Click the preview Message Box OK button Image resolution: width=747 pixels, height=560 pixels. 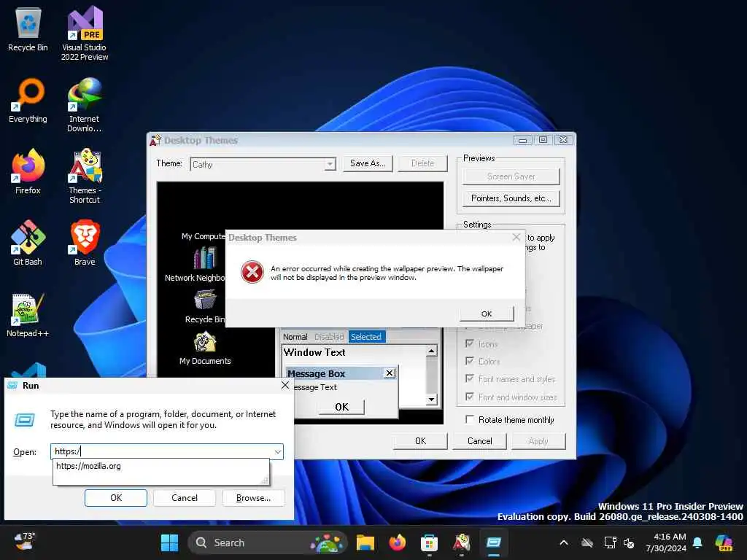click(x=341, y=407)
